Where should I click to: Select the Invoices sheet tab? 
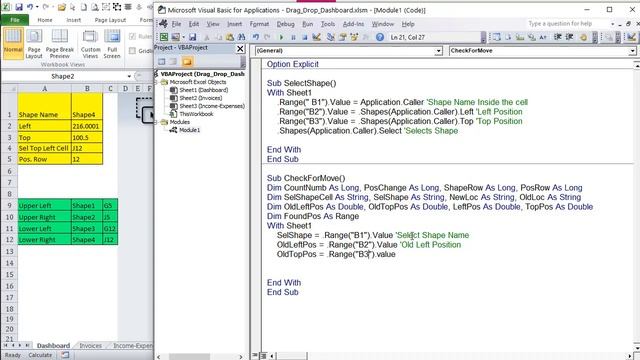pos(91,345)
